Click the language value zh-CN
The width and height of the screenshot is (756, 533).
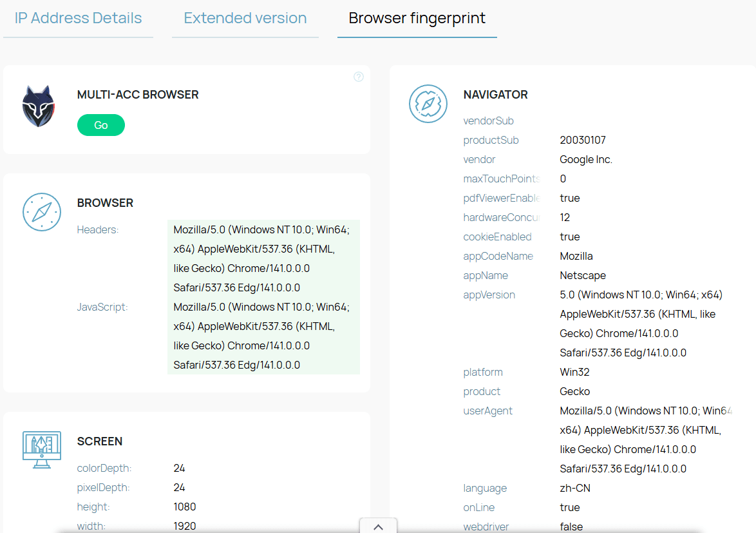[x=575, y=488]
